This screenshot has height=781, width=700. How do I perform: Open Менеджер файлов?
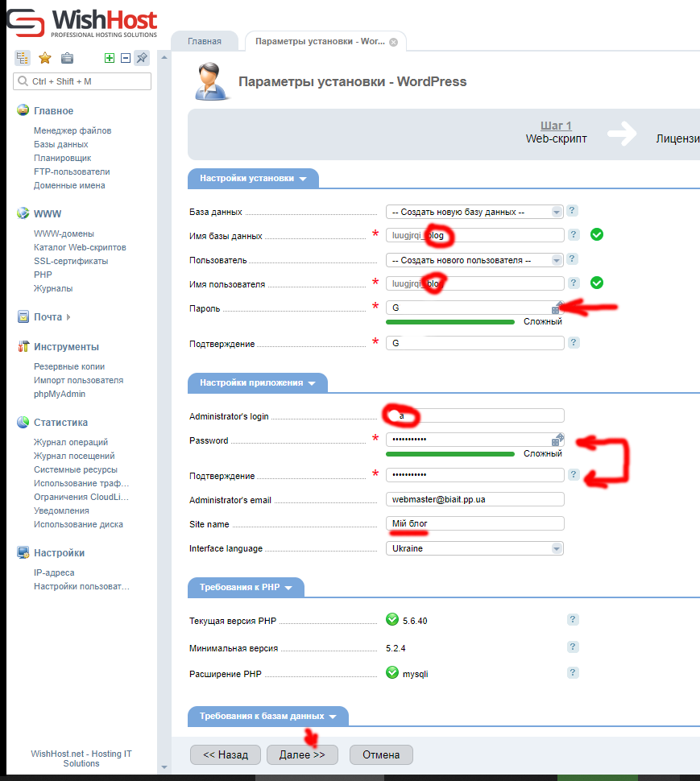(x=72, y=130)
